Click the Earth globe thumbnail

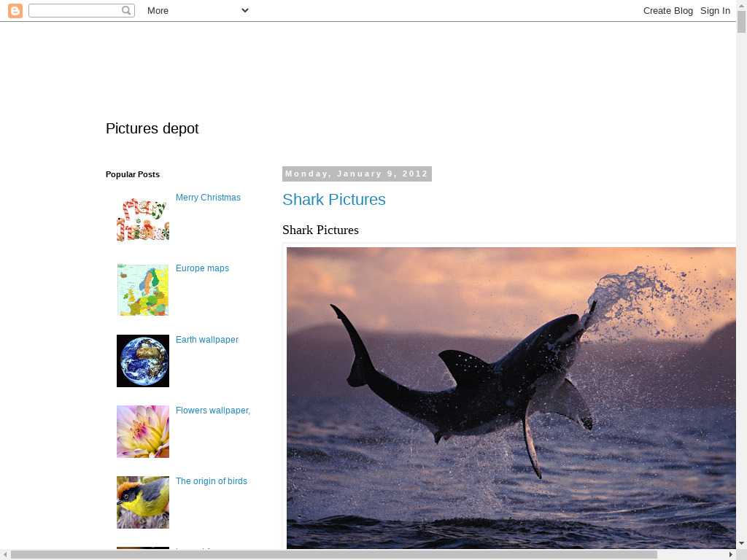pos(143,361)
